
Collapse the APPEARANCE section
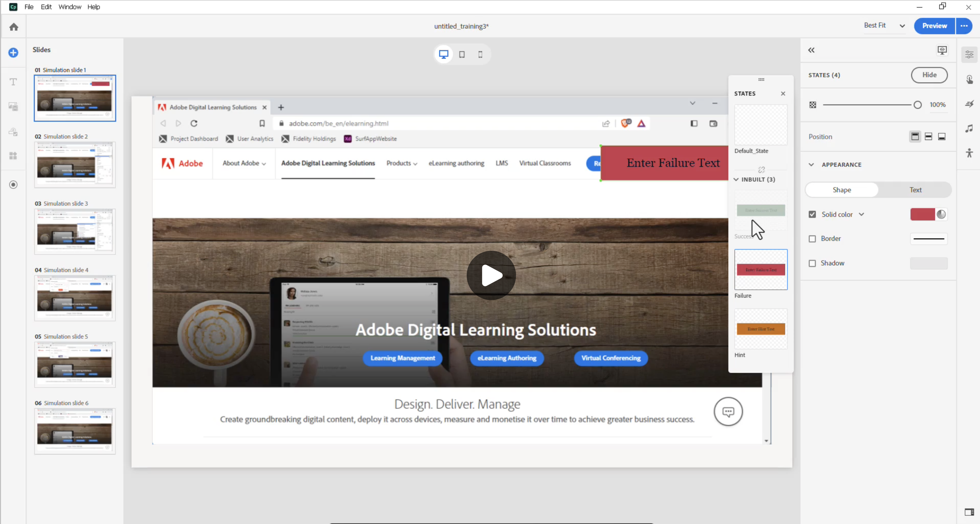[811, 165]
